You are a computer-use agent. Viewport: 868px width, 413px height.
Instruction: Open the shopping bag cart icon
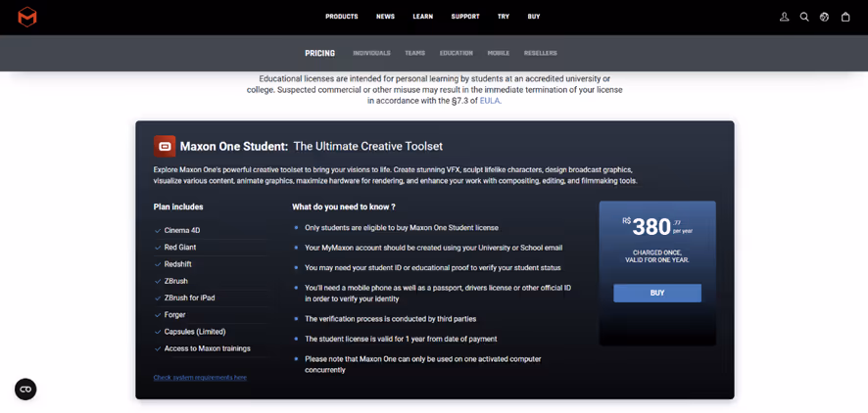(x=845, y=17)
